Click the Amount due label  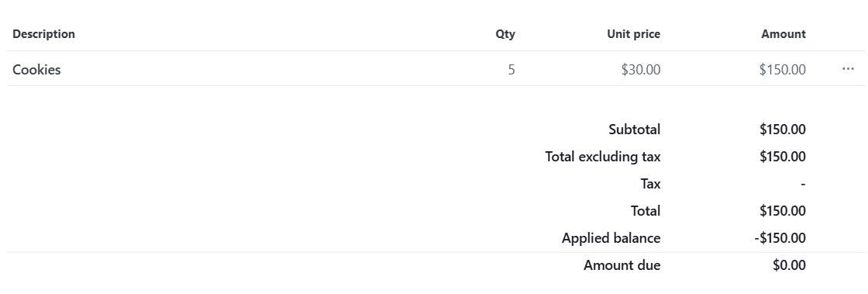pyautogui.click(x=622, y=265)
